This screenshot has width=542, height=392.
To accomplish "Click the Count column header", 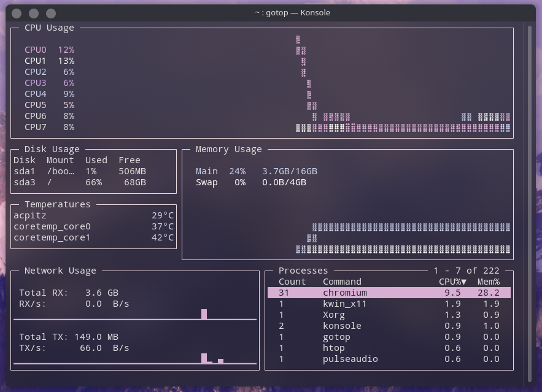I will pos(292,282).
